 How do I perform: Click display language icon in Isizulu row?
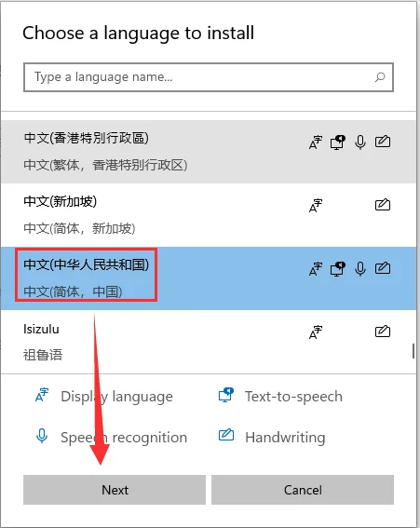(x=316, y=332)
